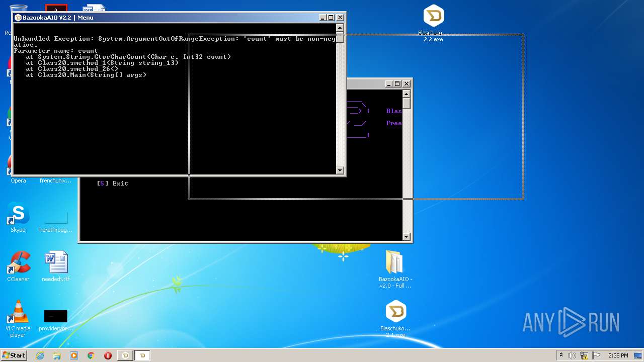
Task: Maximize the background Blaschuko console window
Action: click(x=397, y=84)
